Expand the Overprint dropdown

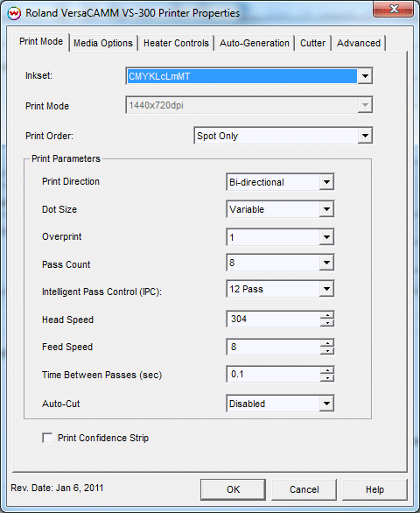(x=326, y=237)
